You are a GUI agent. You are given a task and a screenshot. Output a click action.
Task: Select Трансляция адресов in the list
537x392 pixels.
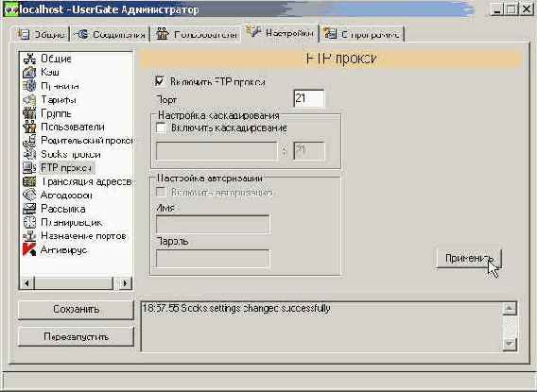tap(86, 181)
